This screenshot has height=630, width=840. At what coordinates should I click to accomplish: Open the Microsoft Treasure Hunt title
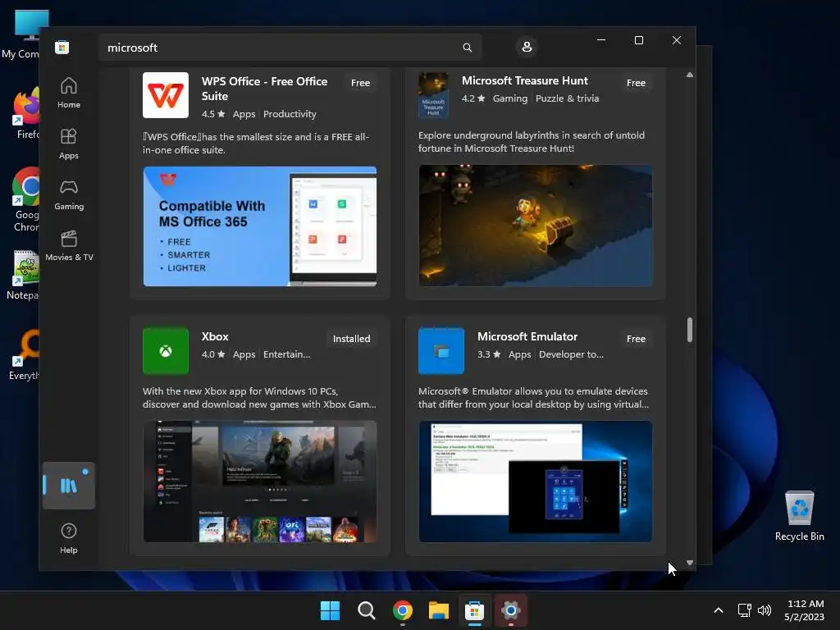click(525, 80)
